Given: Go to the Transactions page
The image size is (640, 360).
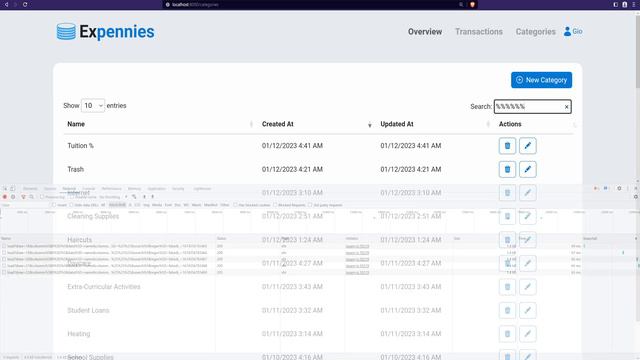Looking at the screenshot, I should point(479,31).
